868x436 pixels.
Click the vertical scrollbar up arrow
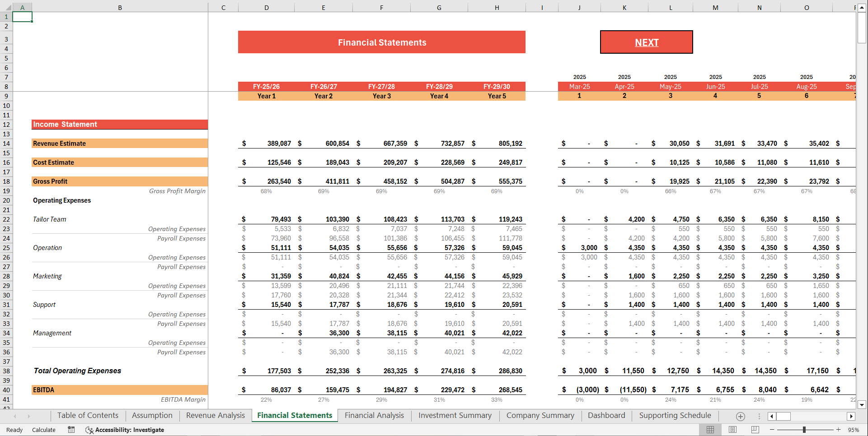tap(861, 7)
